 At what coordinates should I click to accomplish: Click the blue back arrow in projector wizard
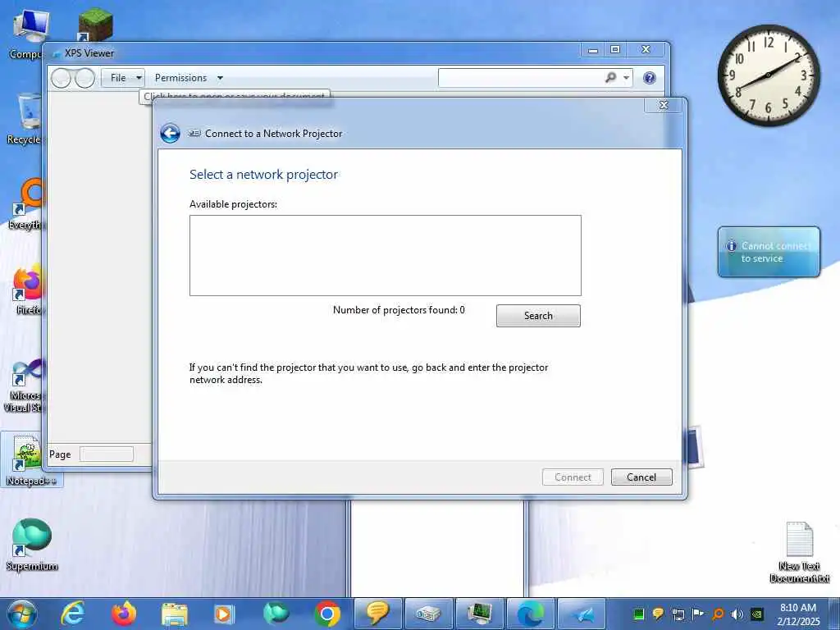tap(170, 134)
